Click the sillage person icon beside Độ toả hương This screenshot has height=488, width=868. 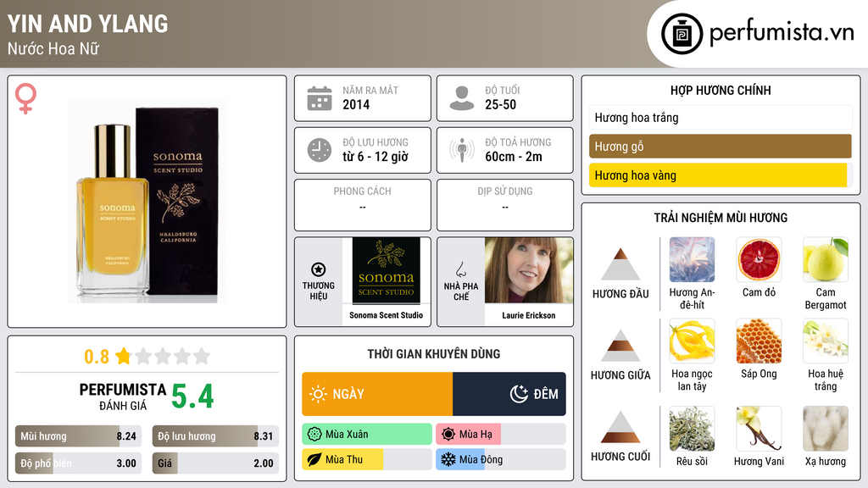[x=462, y=150]
